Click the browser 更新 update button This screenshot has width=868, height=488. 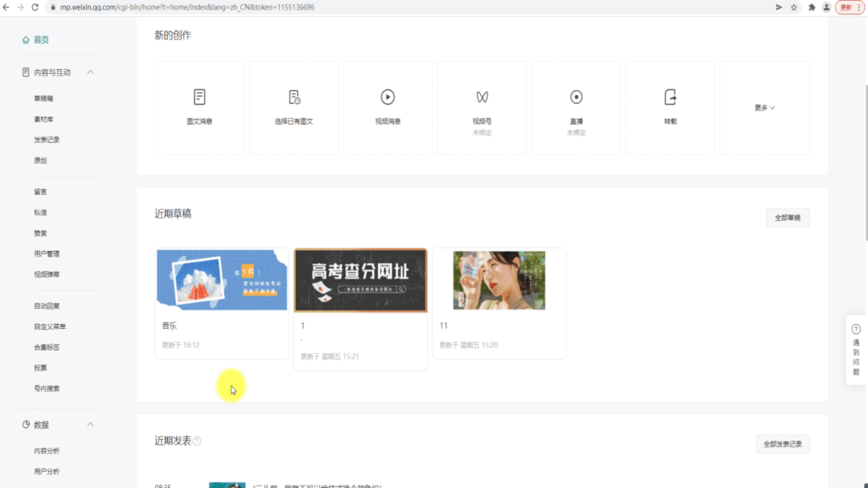tap(849, 7)
